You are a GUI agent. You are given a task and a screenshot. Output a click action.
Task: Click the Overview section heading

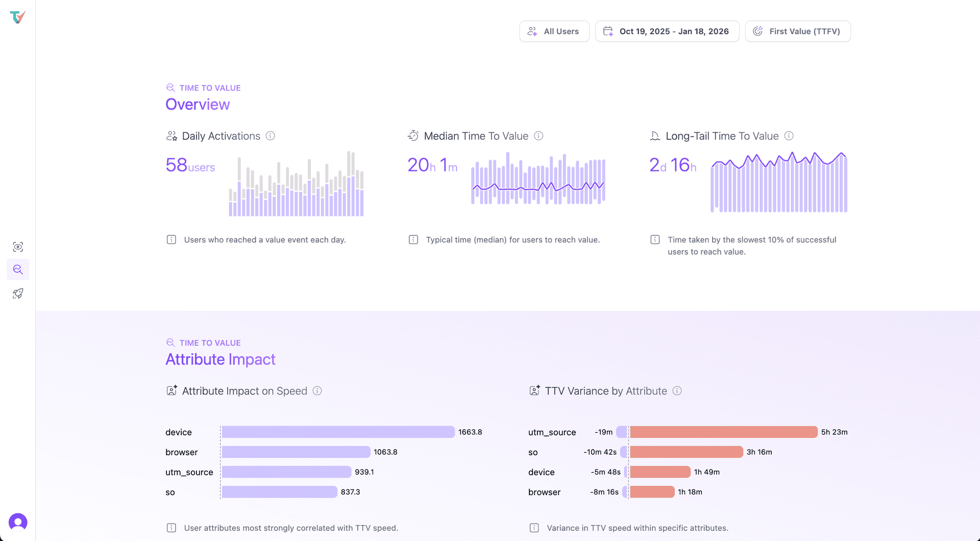[x=198, y=105]
